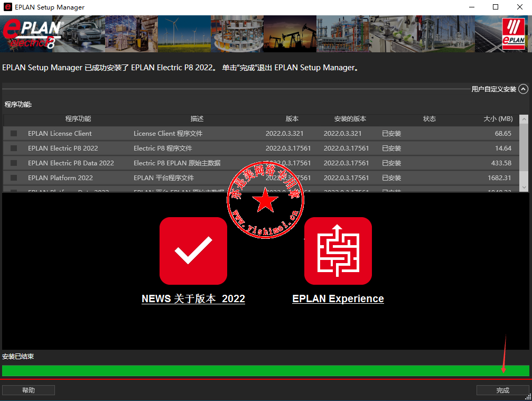
Task: Open the red checkmark NEWS icon
Action: click(x=193, y=251)
